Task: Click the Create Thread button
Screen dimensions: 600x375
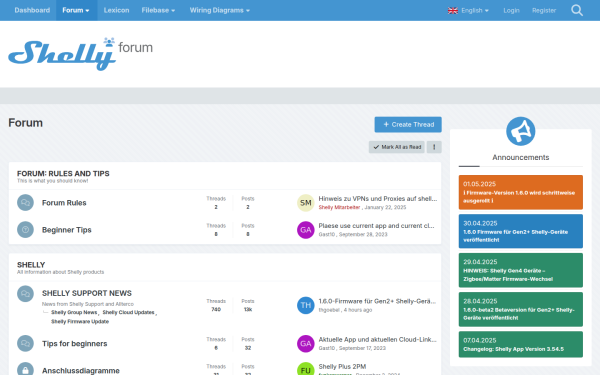Action: coord(408,124)
